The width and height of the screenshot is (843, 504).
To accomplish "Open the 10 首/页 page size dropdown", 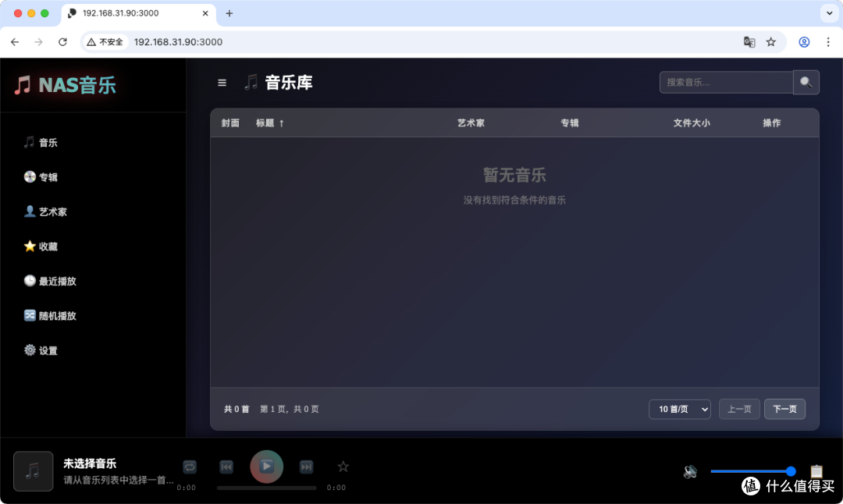I will 680,409.
